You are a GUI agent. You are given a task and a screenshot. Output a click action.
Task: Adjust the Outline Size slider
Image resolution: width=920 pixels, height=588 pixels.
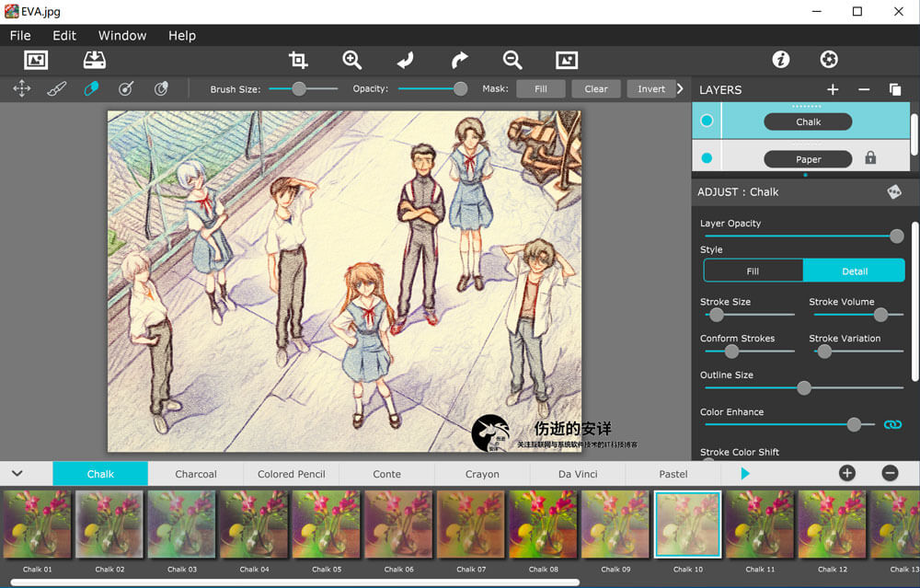click(803, 387)
